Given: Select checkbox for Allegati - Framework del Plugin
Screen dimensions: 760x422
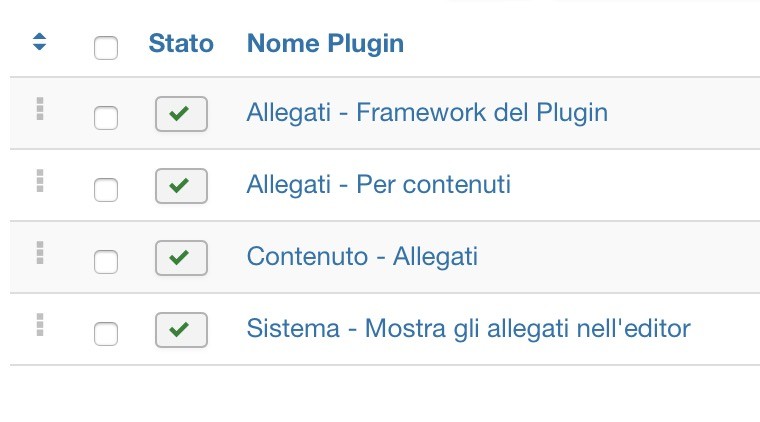Looking at the screenshot, I should 105,117.
